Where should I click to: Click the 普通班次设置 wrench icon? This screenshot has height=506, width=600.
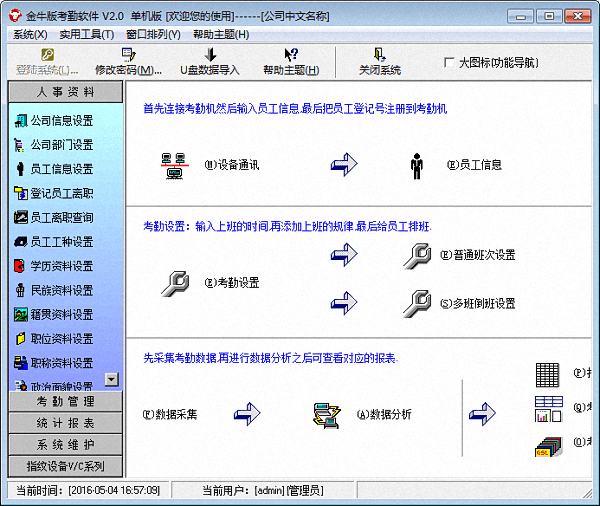(x=417, y=255)
